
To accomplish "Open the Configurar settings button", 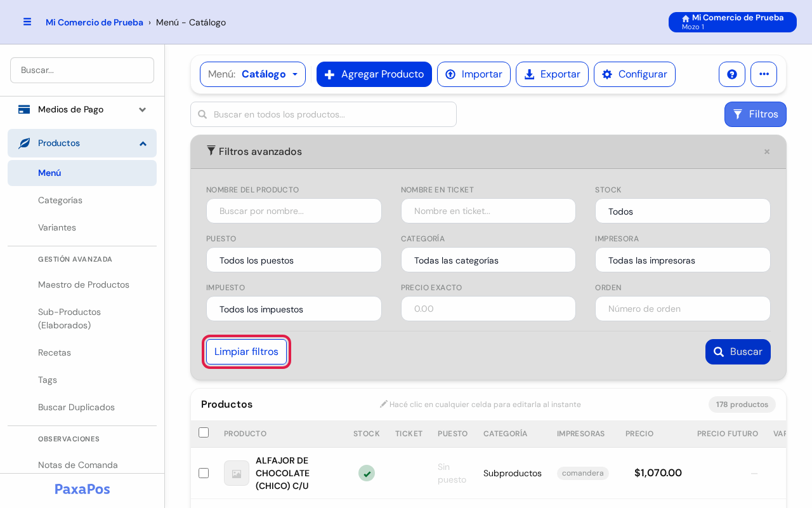I will pyautogui.click(x=634, y=74).
